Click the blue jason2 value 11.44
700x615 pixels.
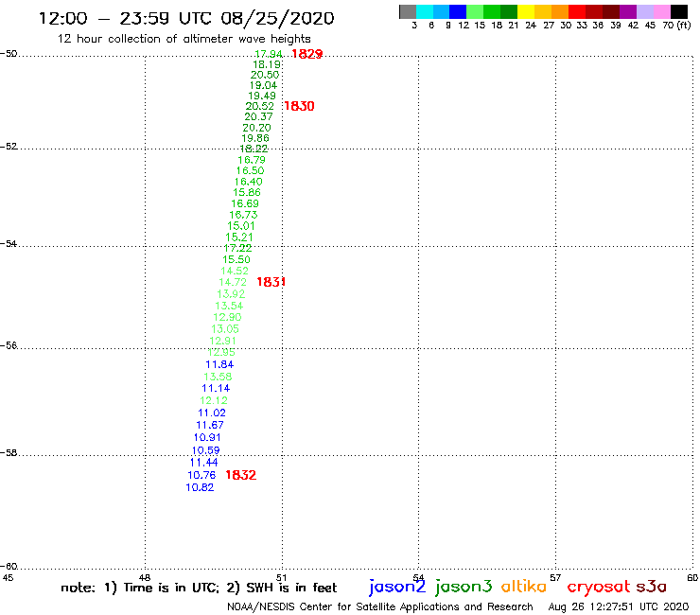click(x=204, y=463)
